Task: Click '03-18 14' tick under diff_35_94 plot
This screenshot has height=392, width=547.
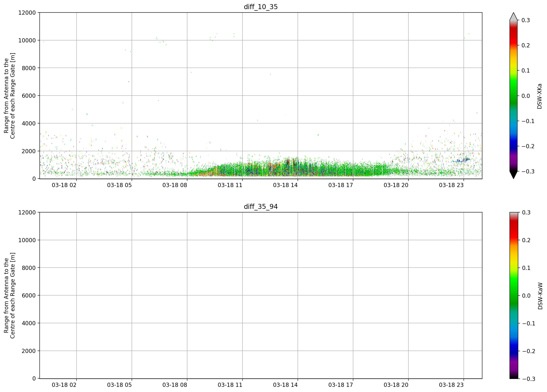Action: pos(285,385)
